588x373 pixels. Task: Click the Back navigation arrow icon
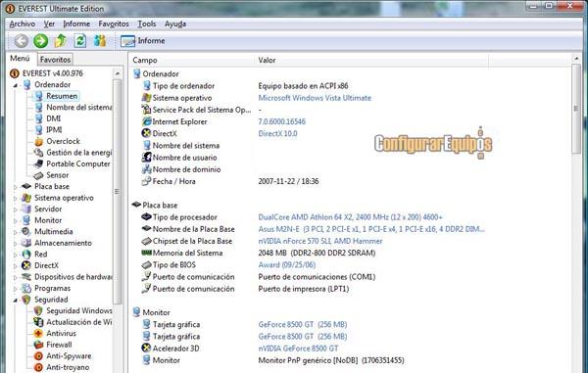coord(21,41)
